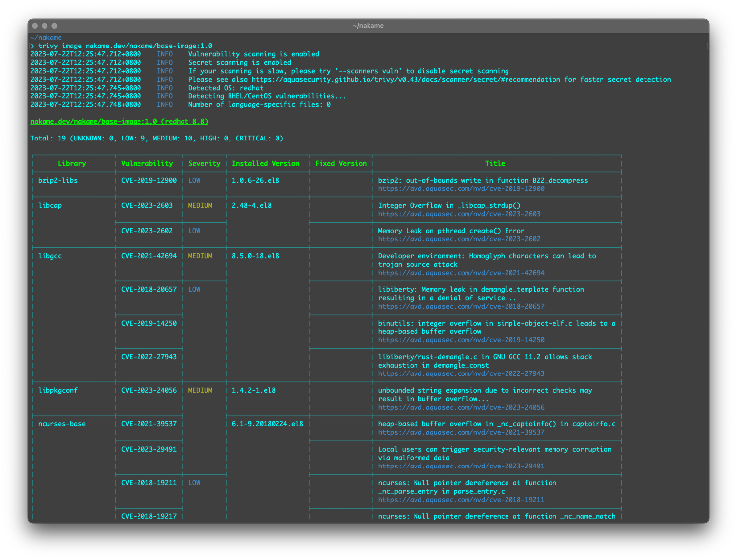
Task: Click the trivy image command line
Action: 125,46
